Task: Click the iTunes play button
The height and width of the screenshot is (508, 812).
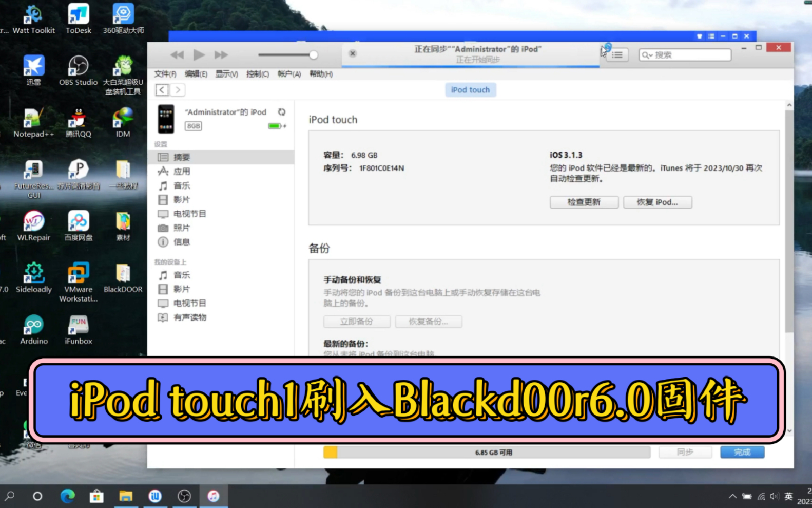Action: [x=199, y=54]
